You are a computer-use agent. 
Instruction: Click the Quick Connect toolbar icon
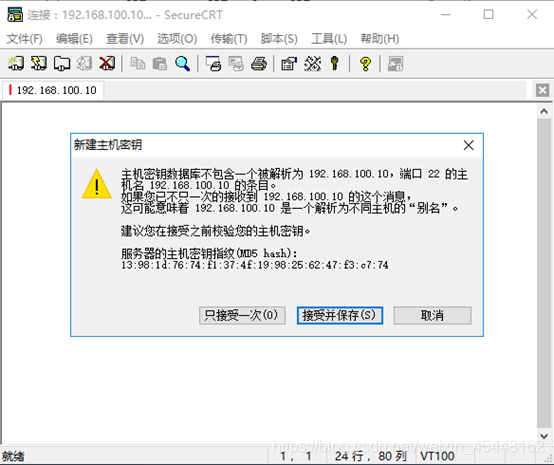click(39, 64)
